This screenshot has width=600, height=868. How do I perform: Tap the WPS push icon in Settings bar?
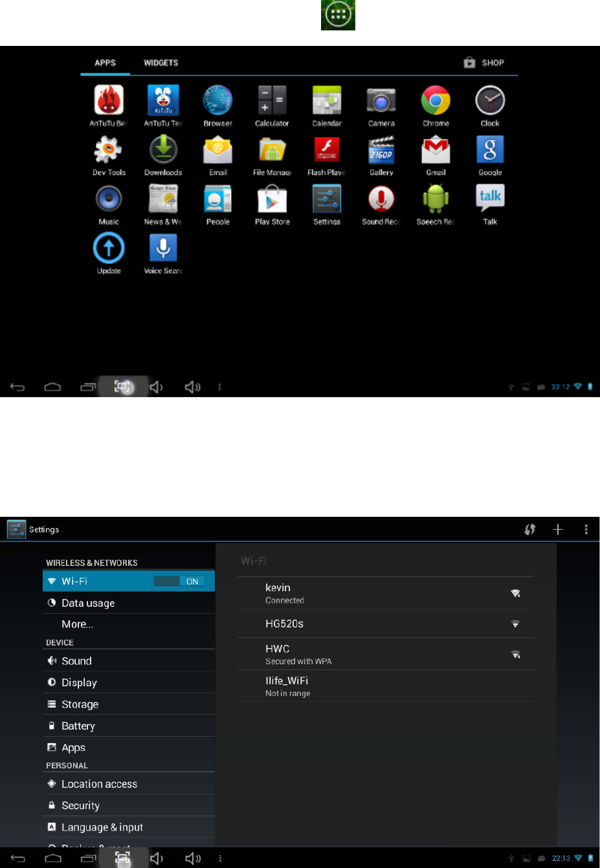530,529
